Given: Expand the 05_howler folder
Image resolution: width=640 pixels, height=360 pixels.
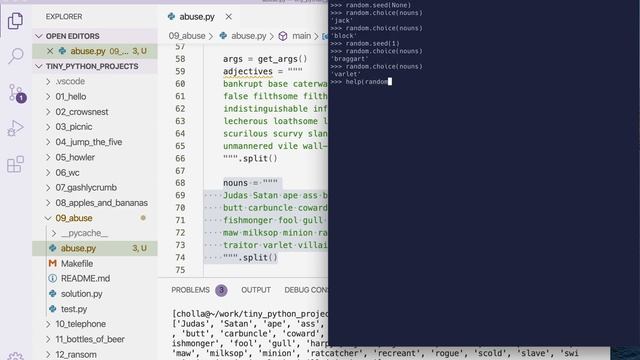Looking at the screenshot, I should (48, 157).
